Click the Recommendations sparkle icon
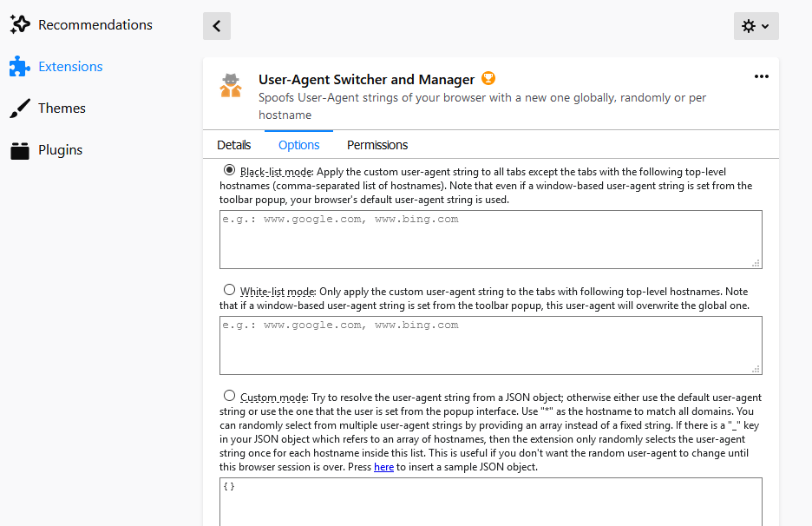Viewport: 812px width, 526px height. (20, 25)
